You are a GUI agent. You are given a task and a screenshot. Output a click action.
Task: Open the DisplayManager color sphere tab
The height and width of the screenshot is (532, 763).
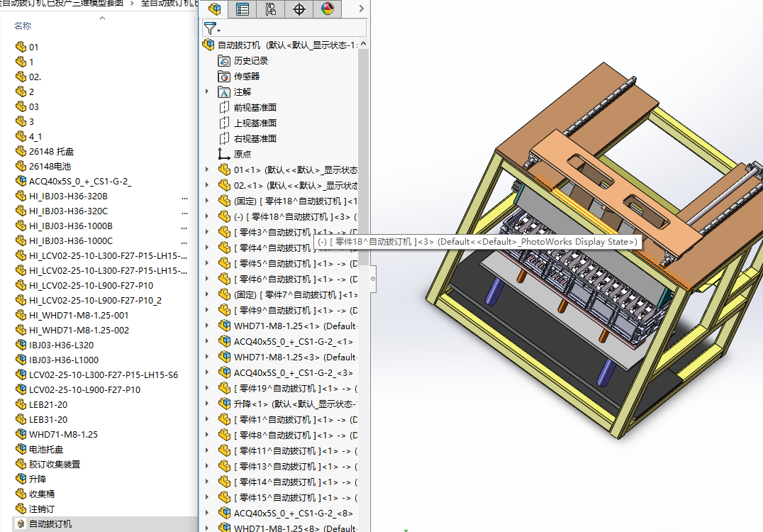[x=328, y=9]
